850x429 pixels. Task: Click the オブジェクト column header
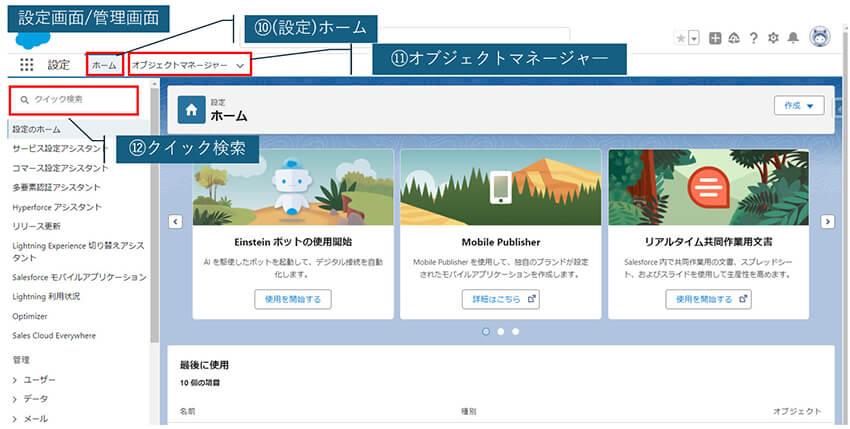797,412
